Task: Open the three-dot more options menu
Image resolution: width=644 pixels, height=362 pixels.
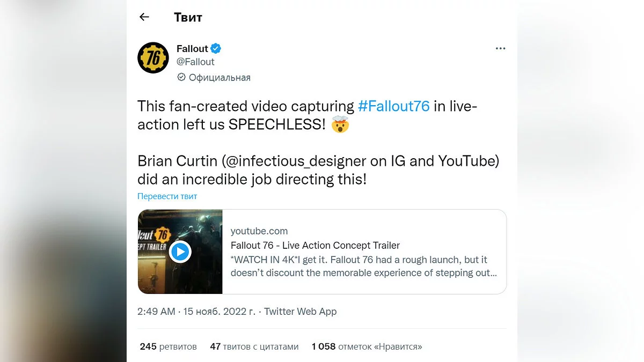Action: (x=500, y=49)
